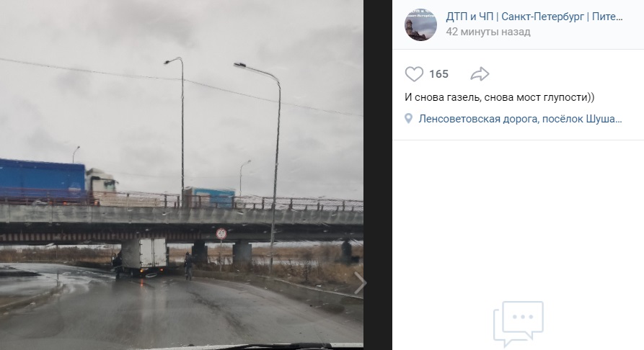The height and width of the screenshot is (350, 644).
Task: Click the light-blue truck behind the lamp post
Action: (x=211, y=197)
